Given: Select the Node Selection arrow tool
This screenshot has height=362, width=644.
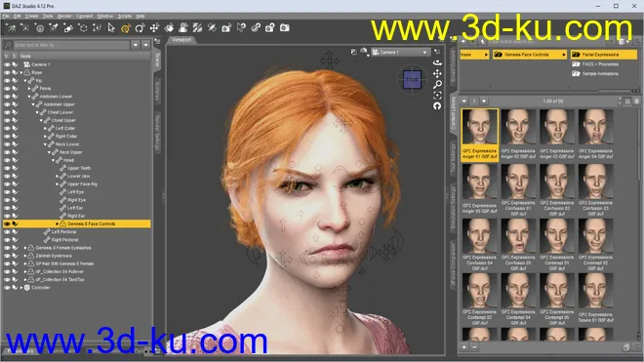Looking at the screenshot, I should [111, 28].
